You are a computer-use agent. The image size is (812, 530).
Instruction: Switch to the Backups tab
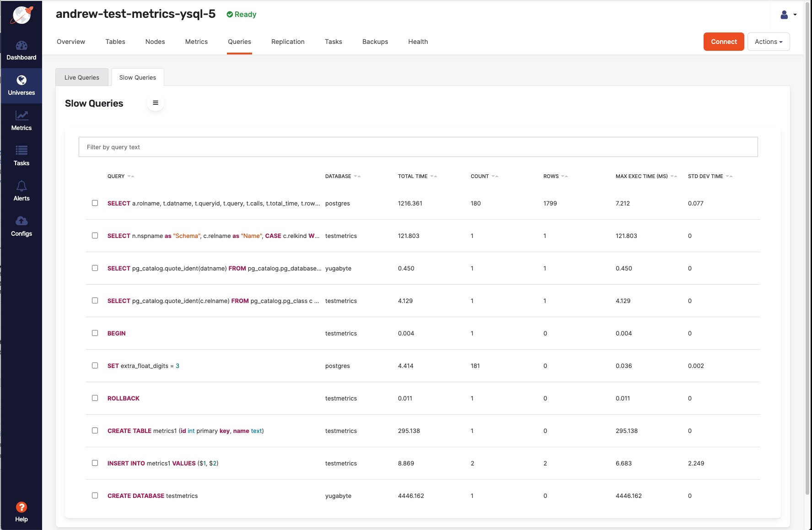click(x=375, y=42)
